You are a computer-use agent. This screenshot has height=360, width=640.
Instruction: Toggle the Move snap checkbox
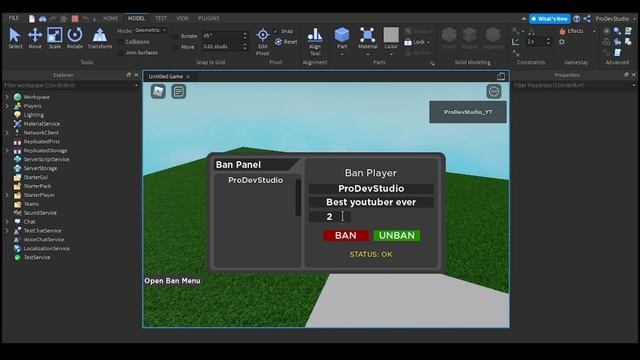click(176, 47)
